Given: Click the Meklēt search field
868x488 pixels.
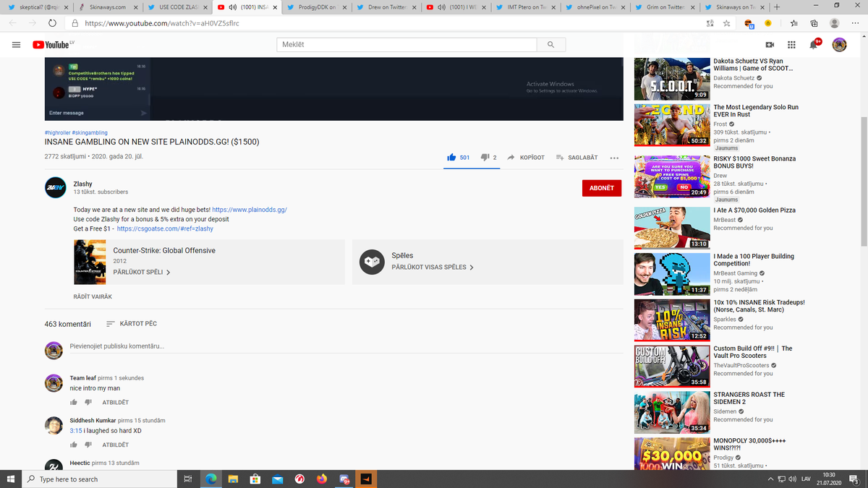Looking at the screenshot, I should 407,45.
